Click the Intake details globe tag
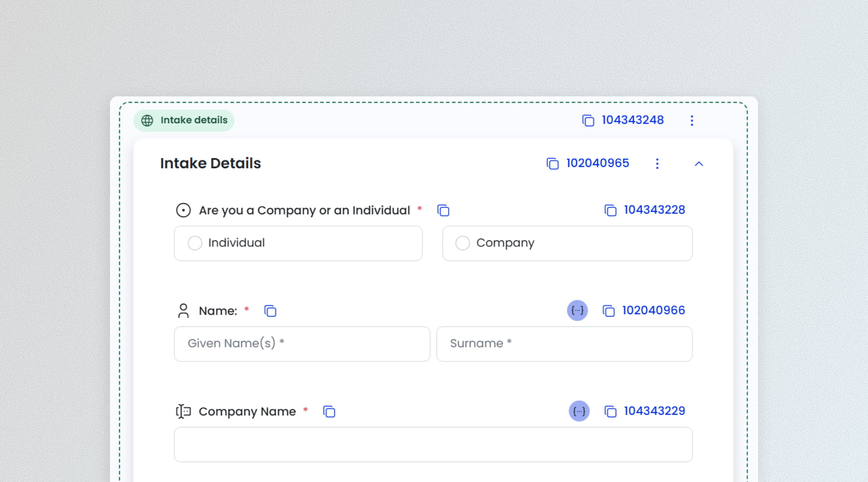 click(184, 120)
